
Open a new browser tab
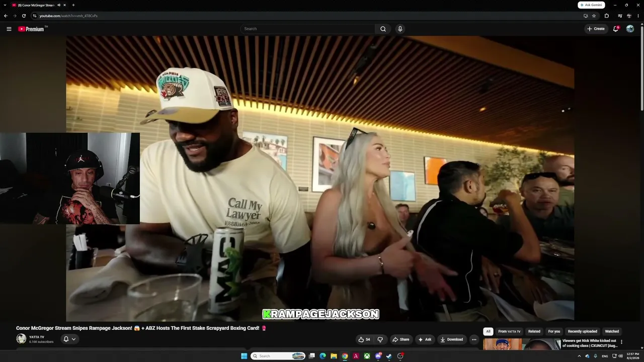[73, 5]
